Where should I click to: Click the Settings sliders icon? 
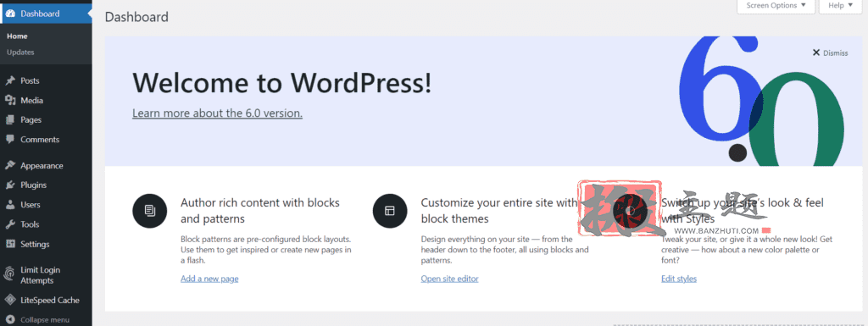click(10, 244)
